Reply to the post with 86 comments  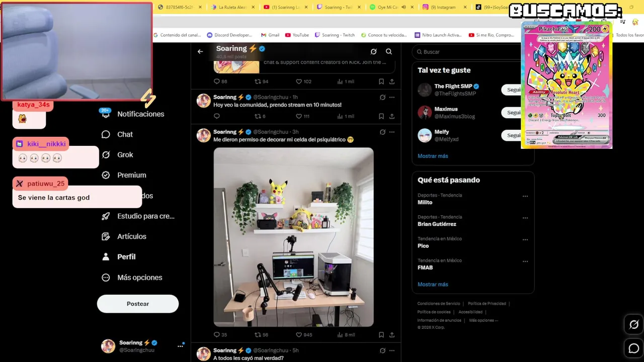click(x=220, y=81)
